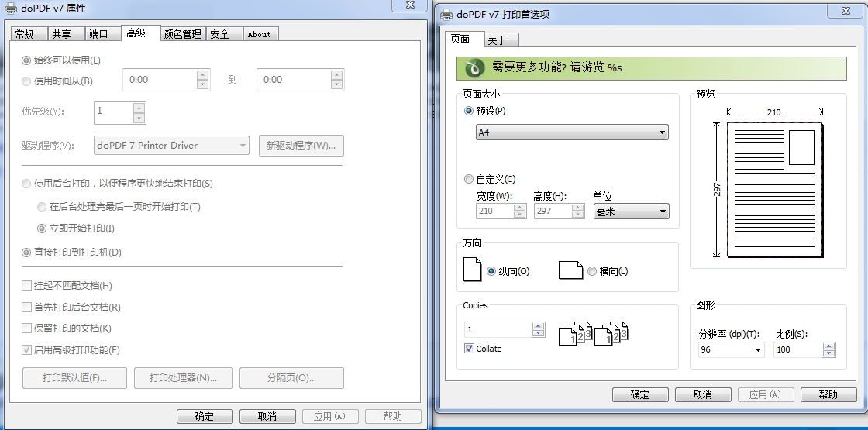Click the collated copies stack icon

[593, 333]
